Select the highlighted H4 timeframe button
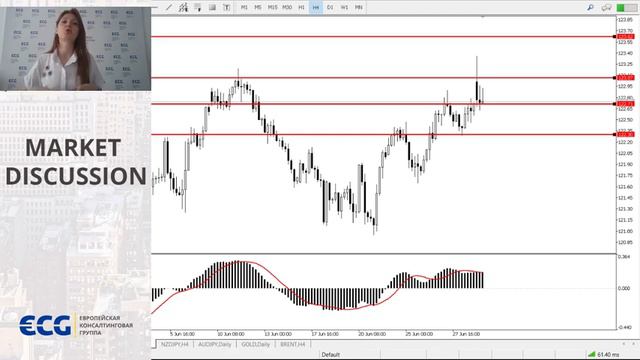The height and width of the screenshot is (360, 640). (316, 7)
